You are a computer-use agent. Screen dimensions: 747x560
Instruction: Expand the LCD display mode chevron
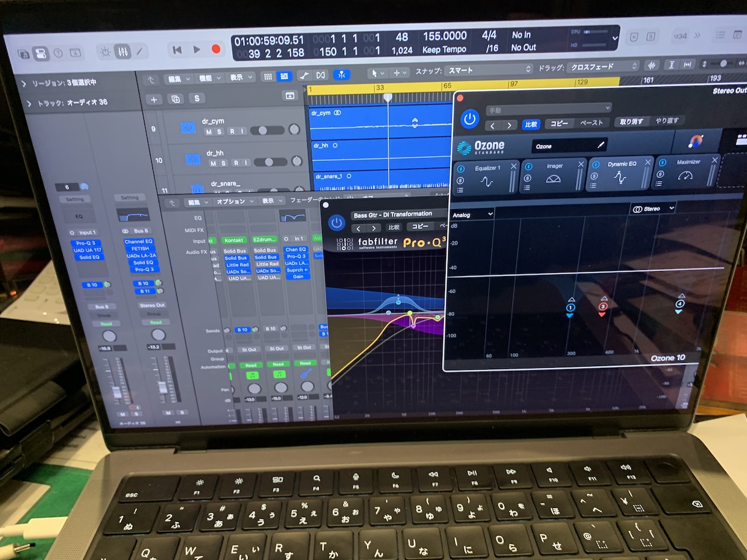615,38
